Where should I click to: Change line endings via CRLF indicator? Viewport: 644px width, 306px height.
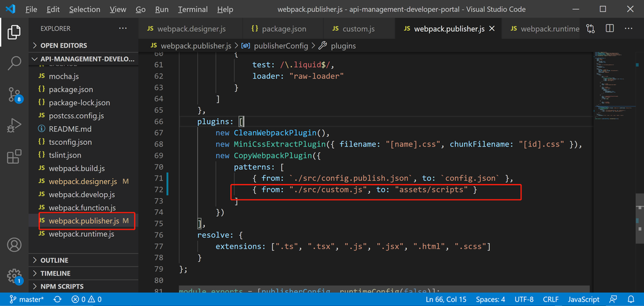551,300
